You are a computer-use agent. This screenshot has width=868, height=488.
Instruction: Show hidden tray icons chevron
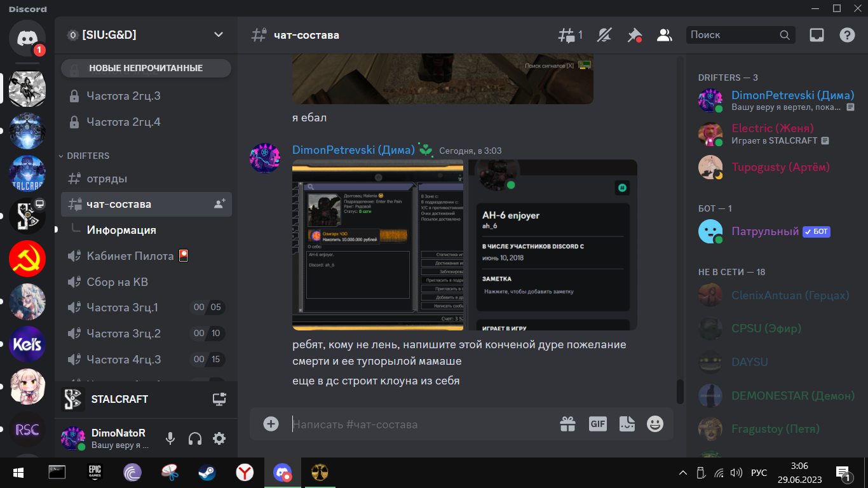coord(683,473)
